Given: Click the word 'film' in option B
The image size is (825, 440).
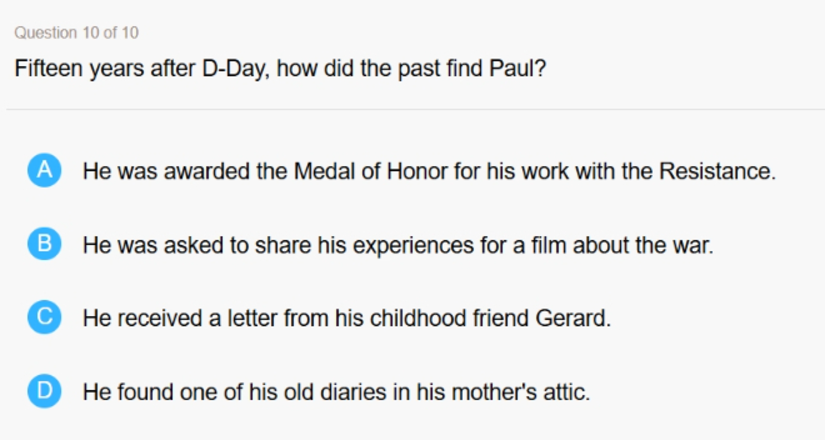Looking at the screenshot, I should [548, 245].
